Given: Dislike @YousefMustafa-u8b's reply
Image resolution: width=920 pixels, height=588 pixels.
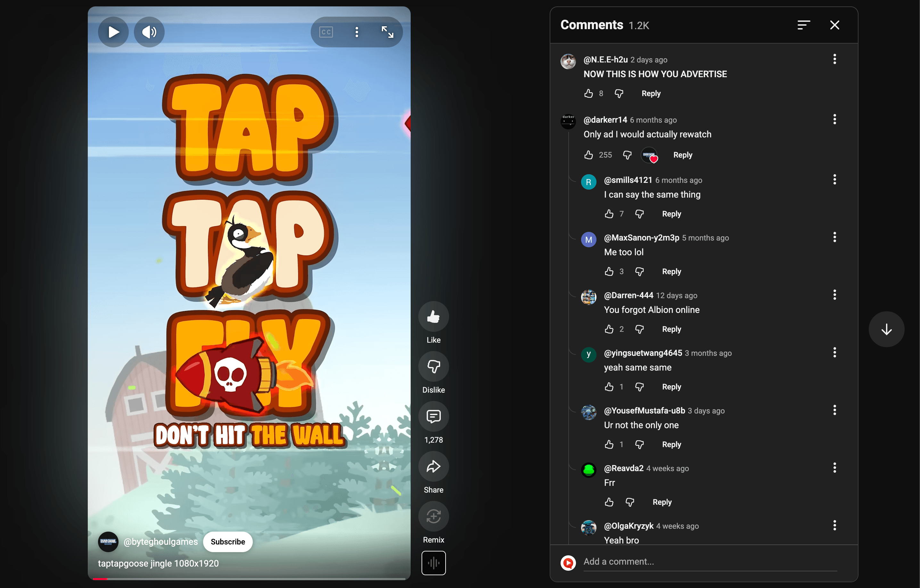Looking at the screenshot, I should (x=639, y=444).
